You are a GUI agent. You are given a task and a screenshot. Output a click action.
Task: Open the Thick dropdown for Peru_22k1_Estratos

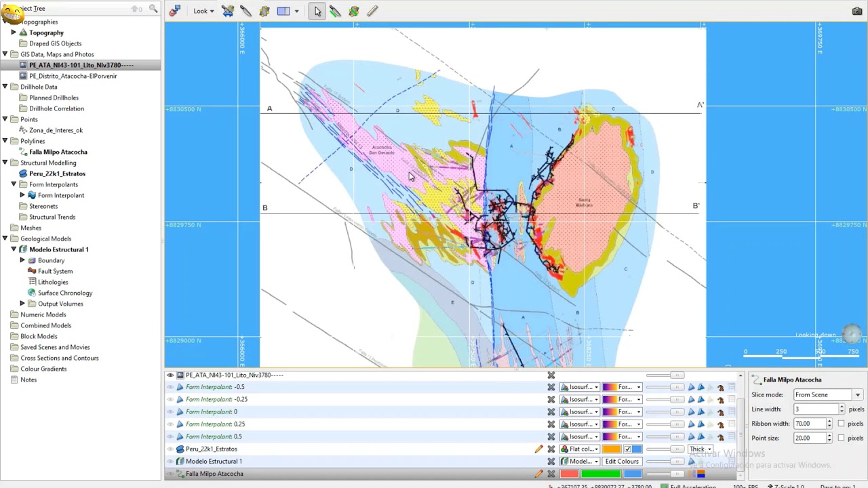[x=701, y=449]
